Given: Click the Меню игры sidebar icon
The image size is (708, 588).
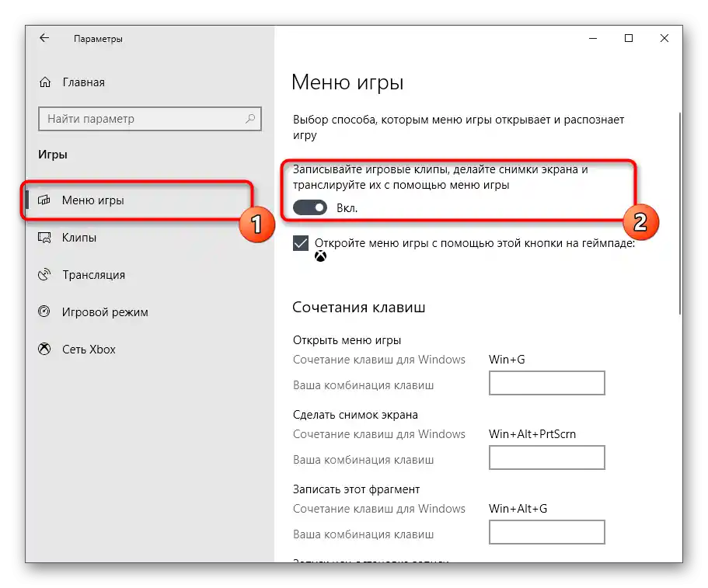Looking at the screenshot, I should pyautogui.click(x=44, y=200).
